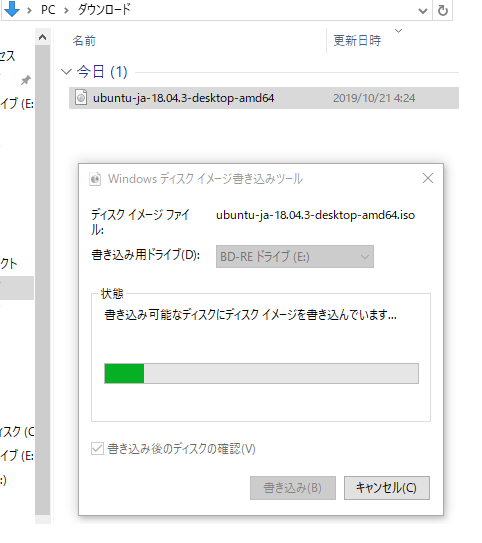Close the Windows ディスク イメージ書き込みツール dialog
The image size is (482, 543).
pos(428,178)
